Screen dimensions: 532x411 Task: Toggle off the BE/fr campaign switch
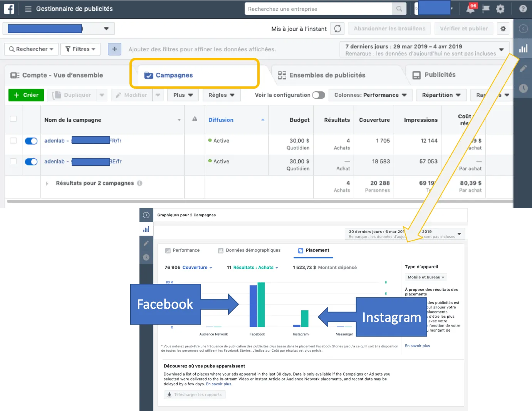click(x=31, y=162)
